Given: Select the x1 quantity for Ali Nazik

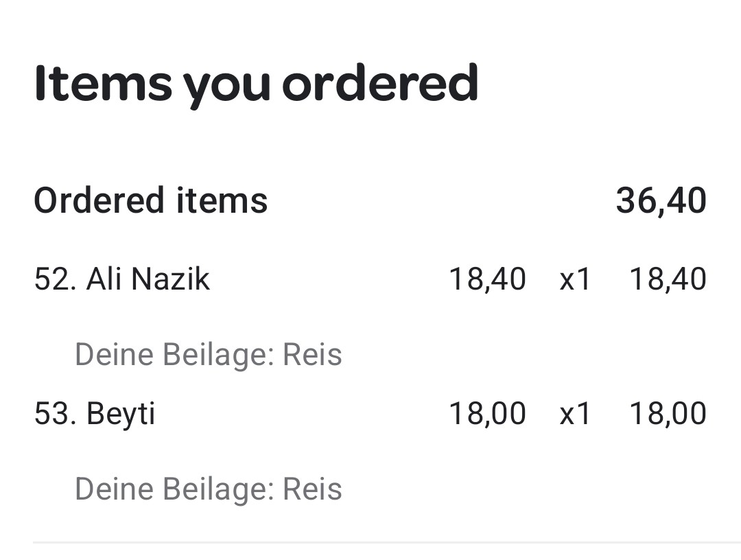Looking at the screenshot, I should [575, 279].
